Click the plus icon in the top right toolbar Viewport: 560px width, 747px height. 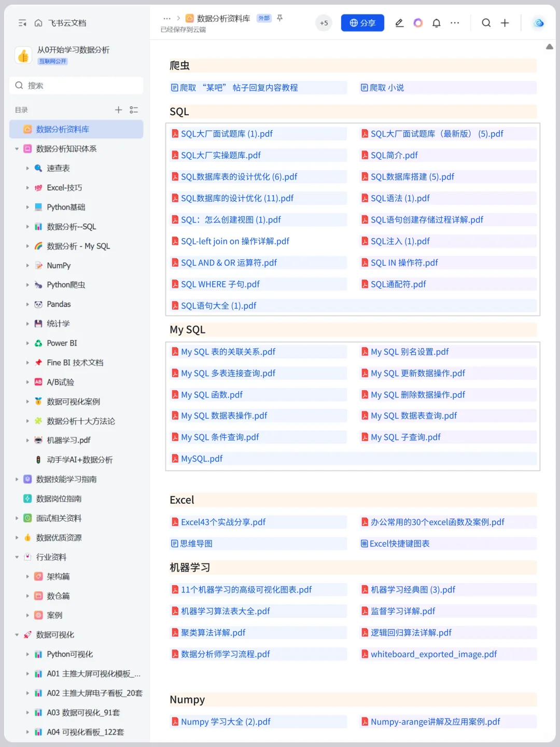505,23
